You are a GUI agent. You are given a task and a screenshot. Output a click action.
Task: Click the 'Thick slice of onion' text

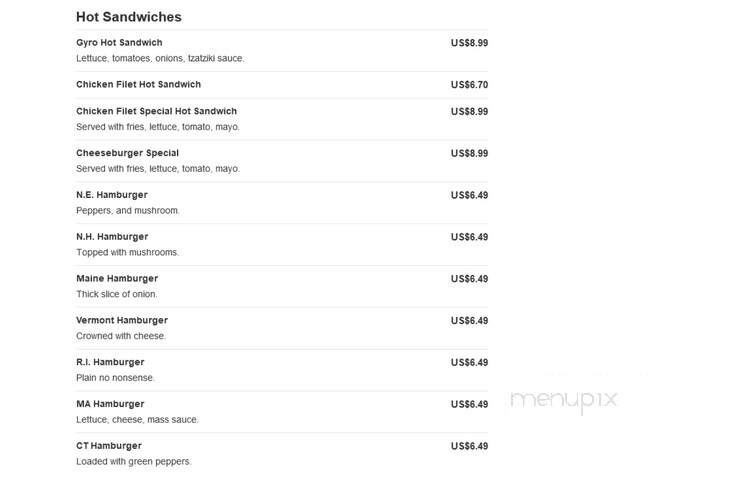pyautogui.click(x=117, y=294)
